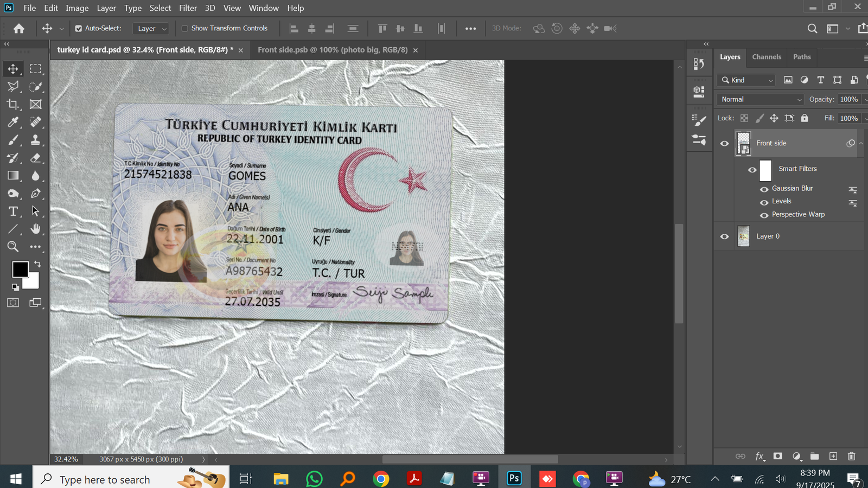Select the Clone Stamp tool
The width and height of the screenshot is (868, 488).
point(35,140)
